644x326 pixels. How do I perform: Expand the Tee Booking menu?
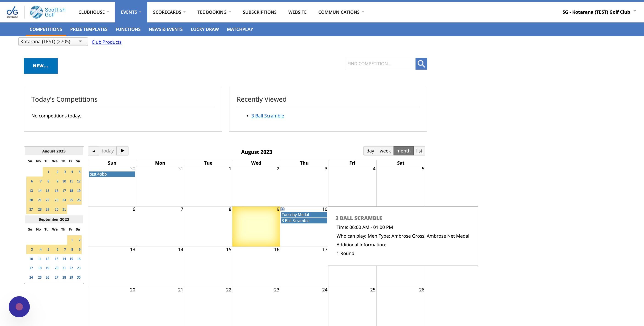pyautogui.click(x=214, y=12)
